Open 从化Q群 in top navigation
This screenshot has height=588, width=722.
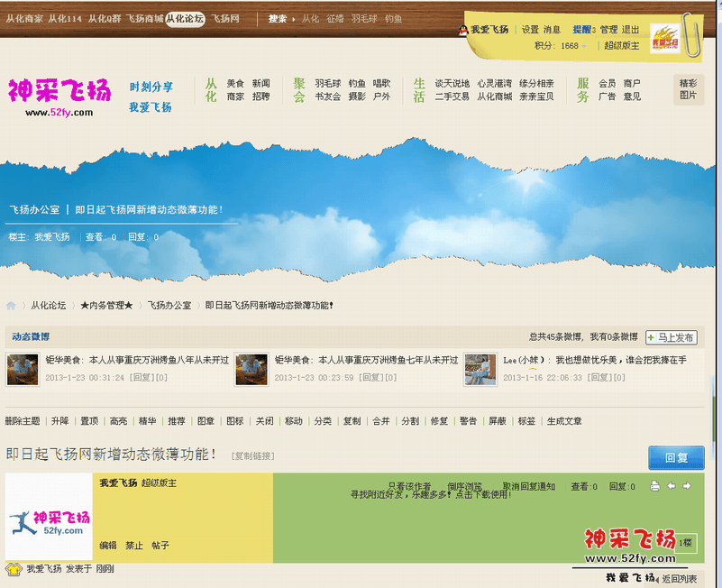pos(104,19)
